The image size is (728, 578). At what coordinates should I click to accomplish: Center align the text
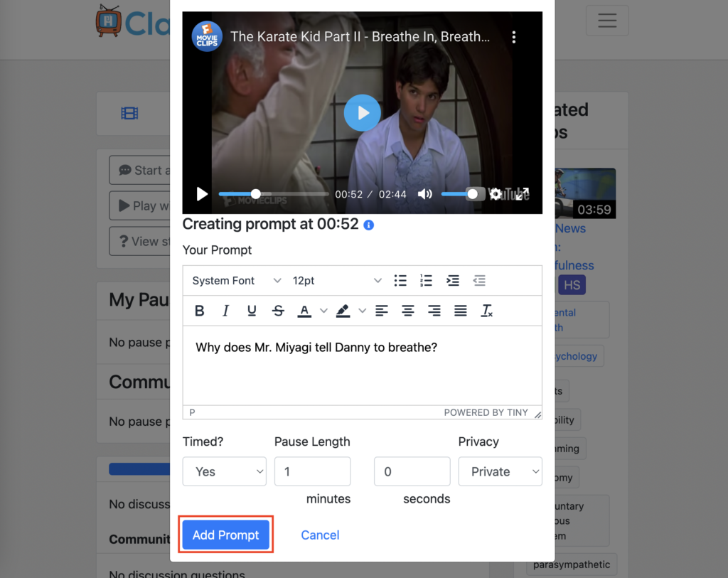[x=408, y=311]
